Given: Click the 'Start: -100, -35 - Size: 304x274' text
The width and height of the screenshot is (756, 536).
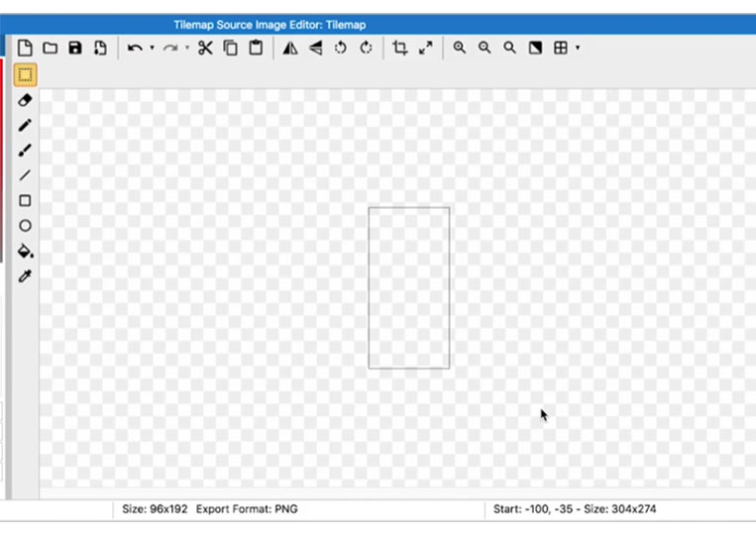Looking at the screenshot, I should (575, 509).
